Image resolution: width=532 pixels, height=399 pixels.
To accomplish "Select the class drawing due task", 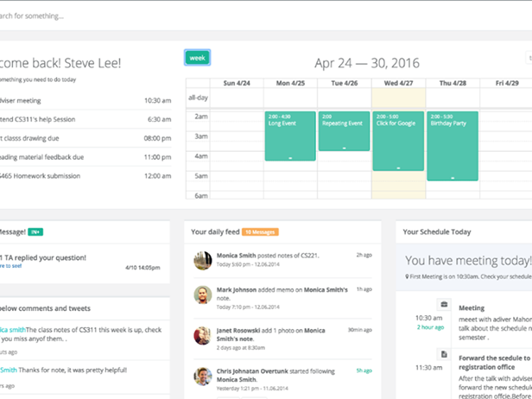I will coord(85,138).
